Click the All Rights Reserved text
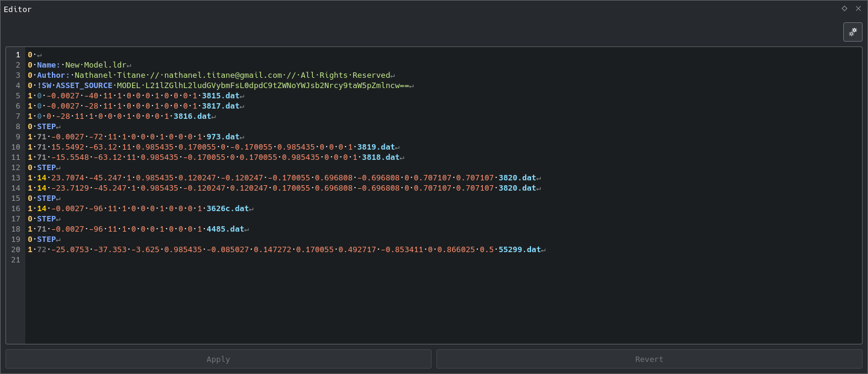Viewport: 868px width, 374px height. pos(345,75)
